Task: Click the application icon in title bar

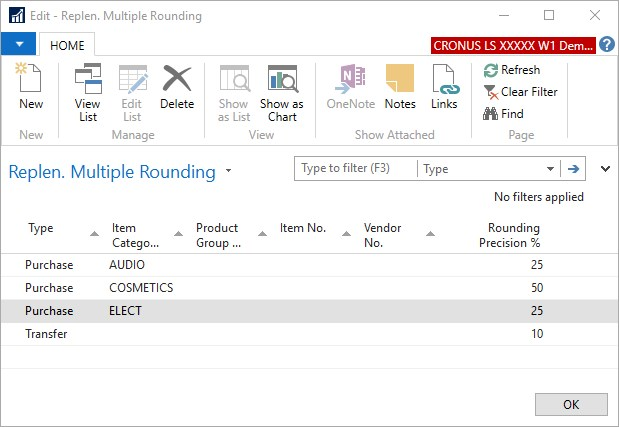Action: coord(17,16)
